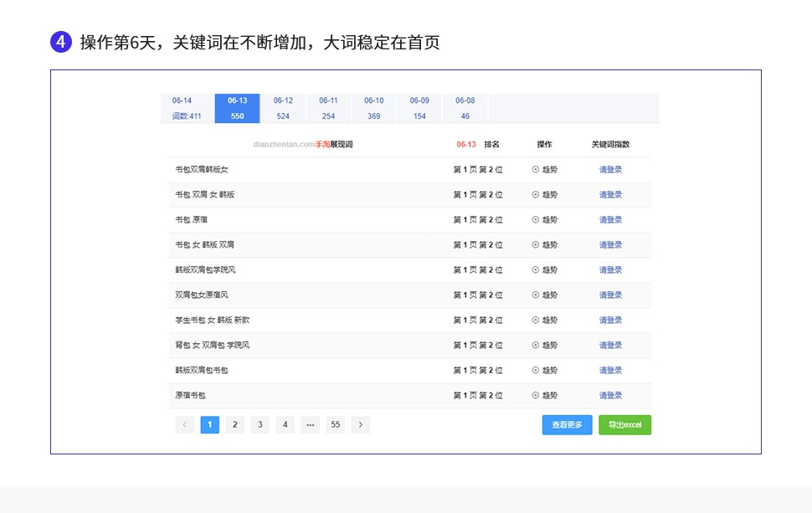Select the 06-14 date tab
812x513 pixels.
(x=187, y=108)
